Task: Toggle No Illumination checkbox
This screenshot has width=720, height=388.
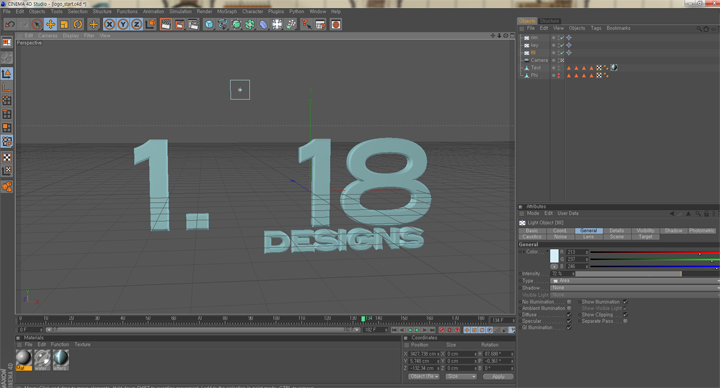Action: 569,302
